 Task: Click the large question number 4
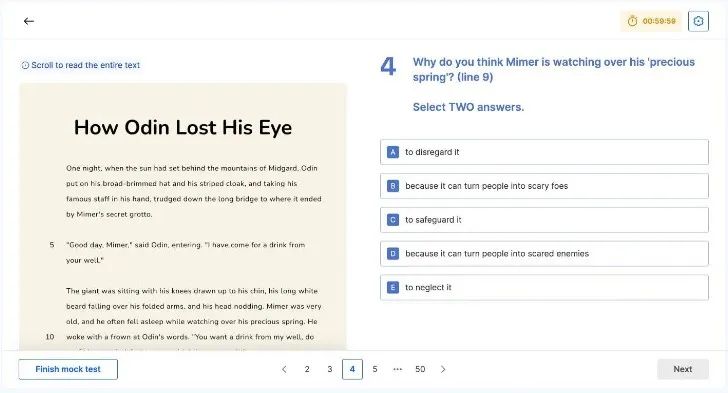point(388,66)
